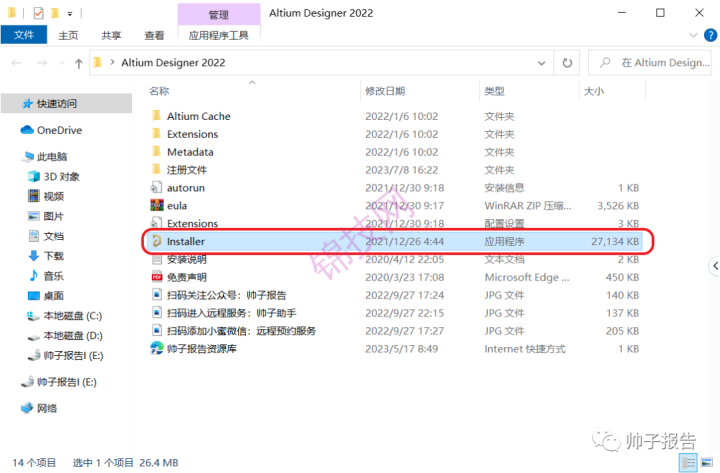Open the help question mark icon
The width and height of the screenshot is (720, 473).
click(710, 35)
